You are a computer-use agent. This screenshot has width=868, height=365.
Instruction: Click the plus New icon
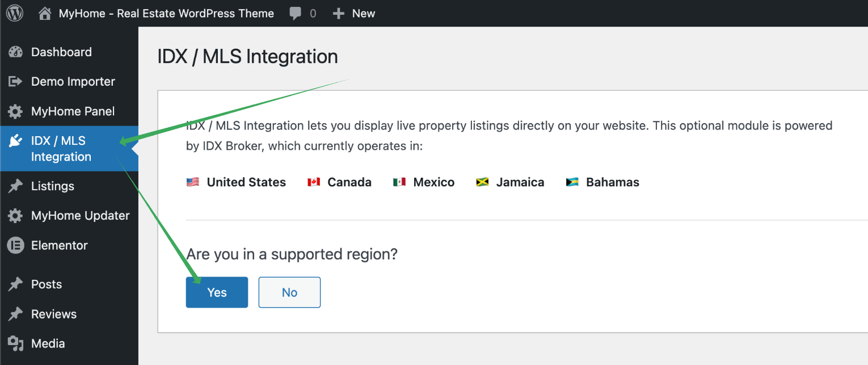tap(339, 14)
